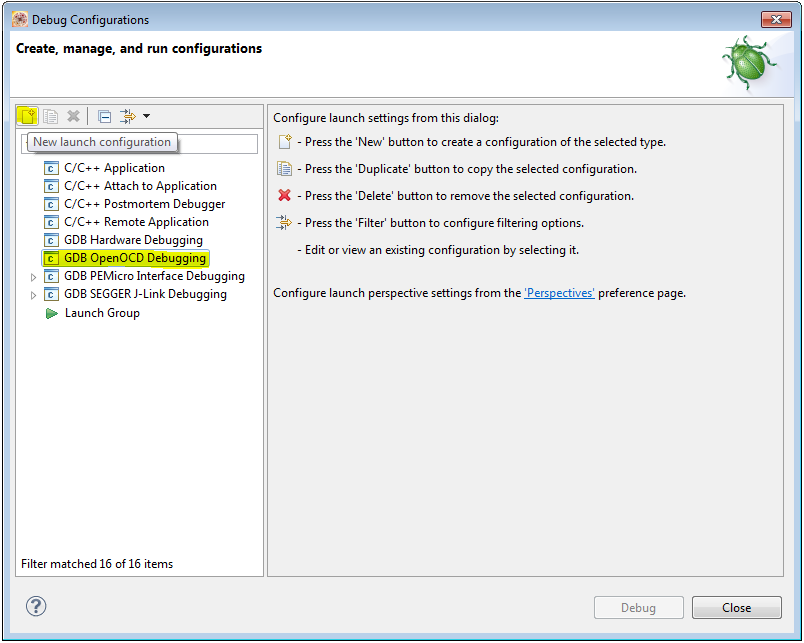Expand GDB SEGGER J-Link Debugging node
The height and width of the screenshot is (643, 804).
(34, 295)
